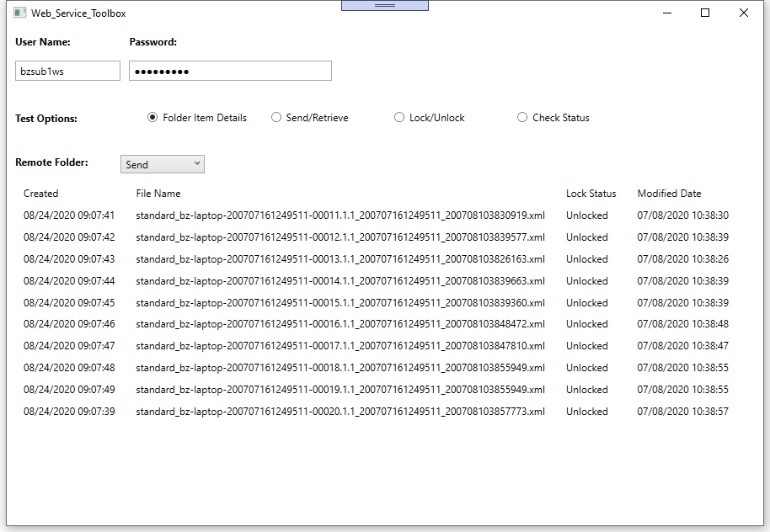The image size is (770, 532).
Task: Sort by the Created column header
Action: pyautogui.click(x=41, y=194)
